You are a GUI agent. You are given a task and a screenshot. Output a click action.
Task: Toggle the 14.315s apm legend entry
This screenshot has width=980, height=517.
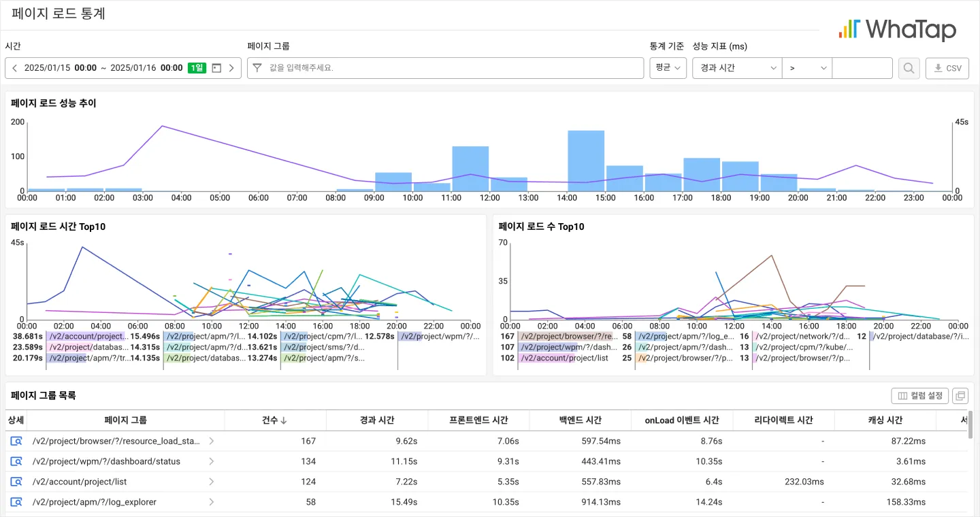(x=188, y=347)
